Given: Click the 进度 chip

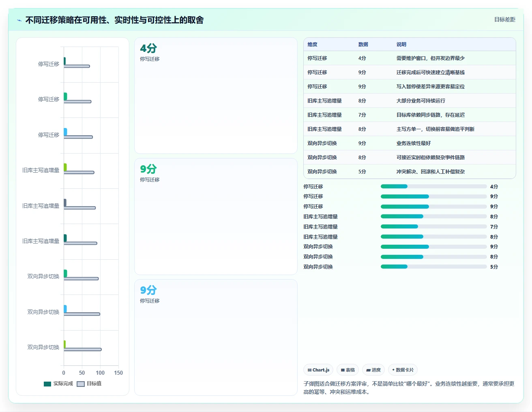Looking at the screenshot, I should click(373, 370).
